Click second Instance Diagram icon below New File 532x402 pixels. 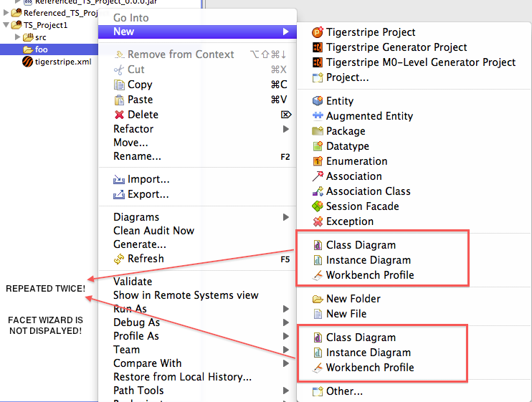318,353
